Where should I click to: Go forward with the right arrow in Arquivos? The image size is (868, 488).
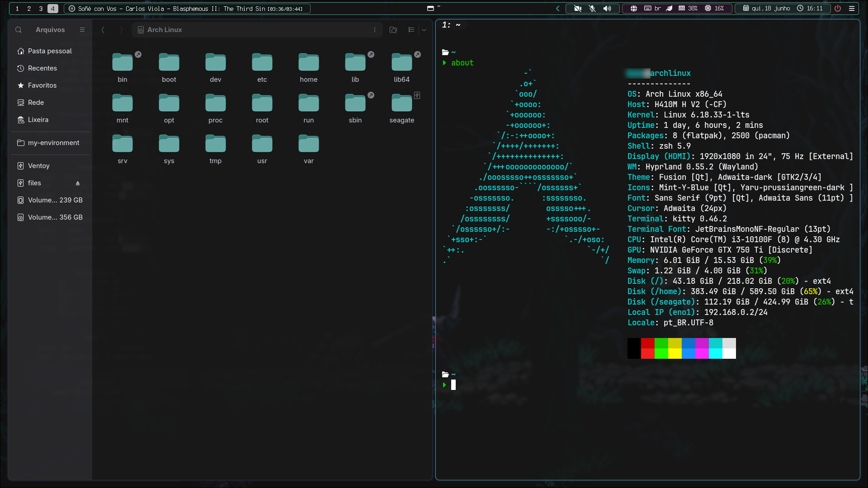[121, 30]
